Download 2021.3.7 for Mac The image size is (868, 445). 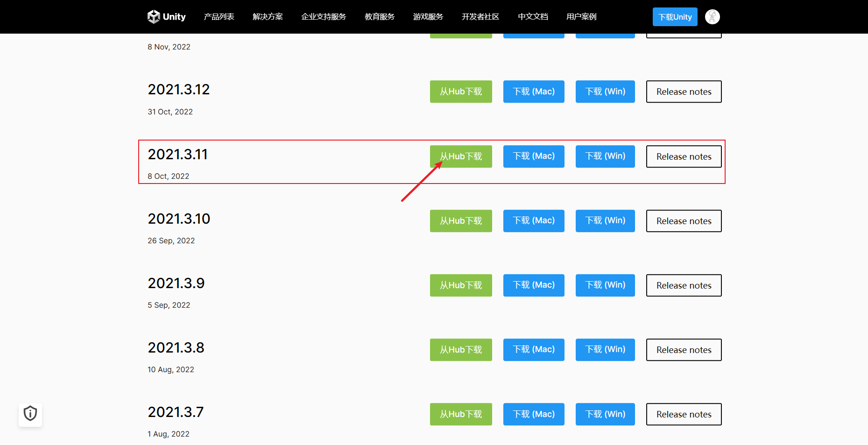click(x=534, y=414)
